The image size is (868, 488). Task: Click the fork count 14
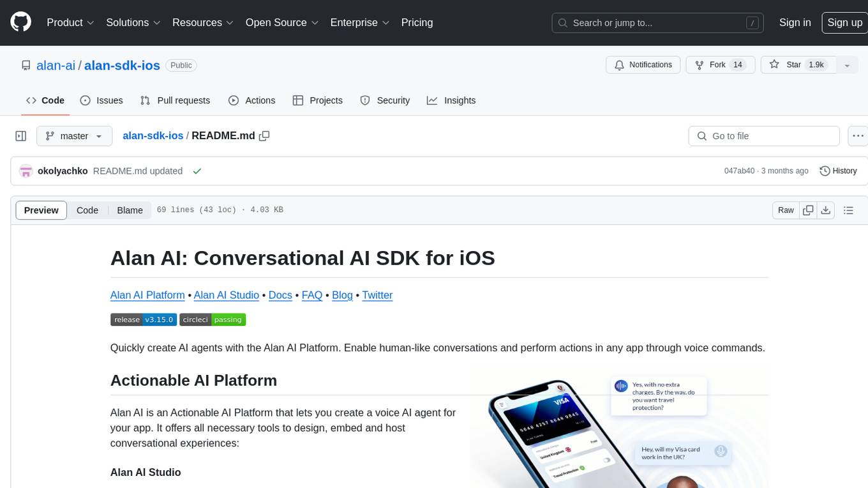click(x=738, y=65)
